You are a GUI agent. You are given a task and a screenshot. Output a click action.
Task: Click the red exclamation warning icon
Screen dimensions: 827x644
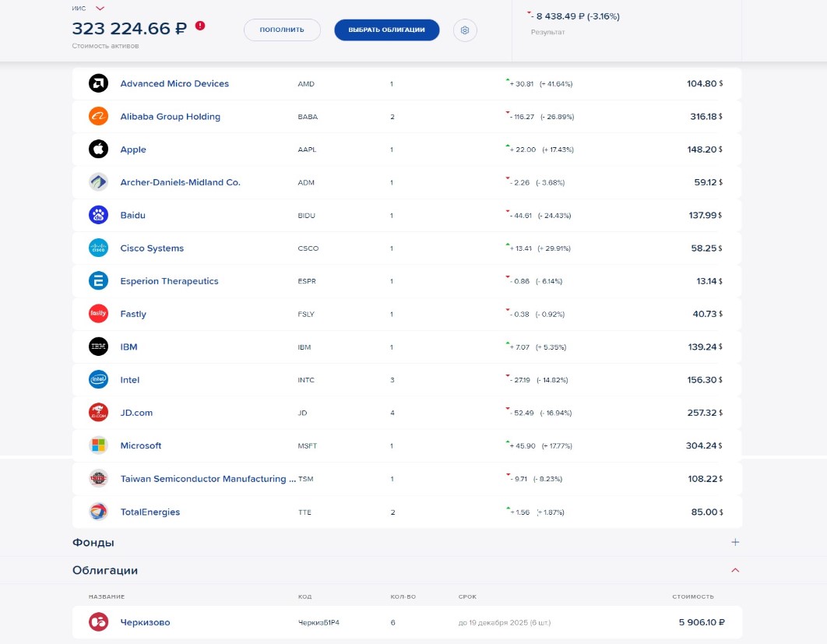coord(200,26)
